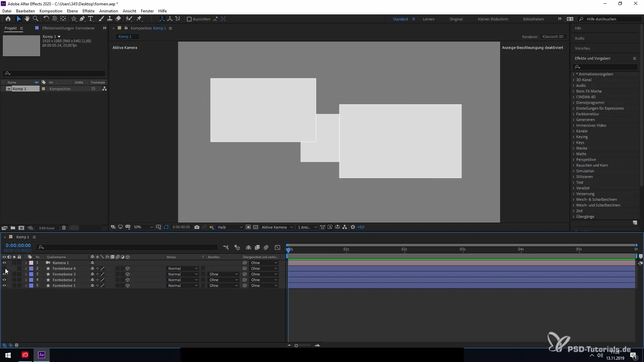
Task: Enable frame blending for the composition
Action: coord(257,248)
